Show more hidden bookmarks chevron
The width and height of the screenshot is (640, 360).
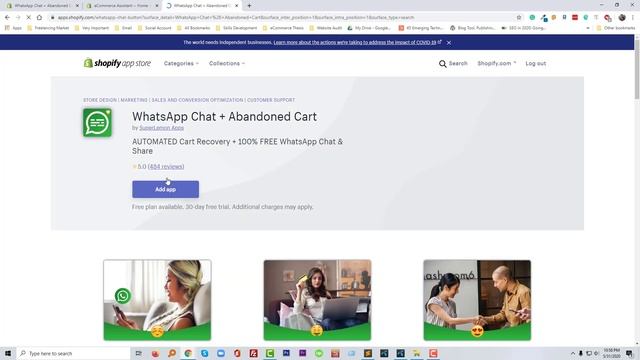[588, 28]
